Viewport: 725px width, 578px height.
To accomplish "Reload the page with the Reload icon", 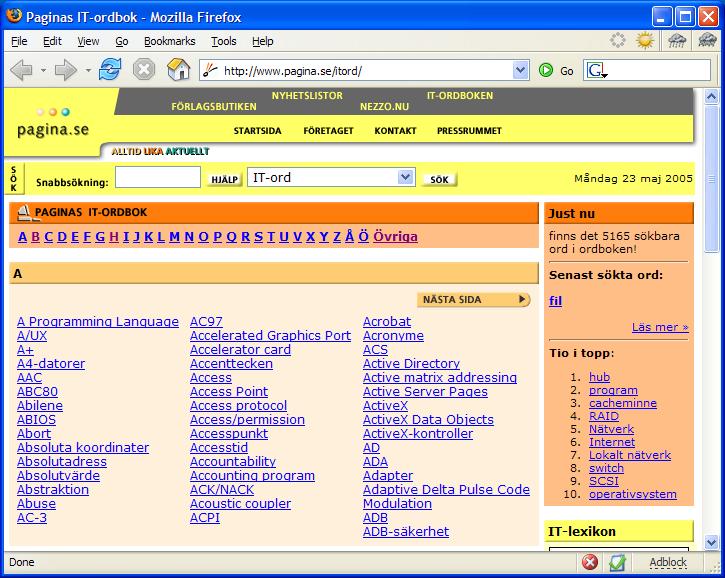I will tap(110, 70).
